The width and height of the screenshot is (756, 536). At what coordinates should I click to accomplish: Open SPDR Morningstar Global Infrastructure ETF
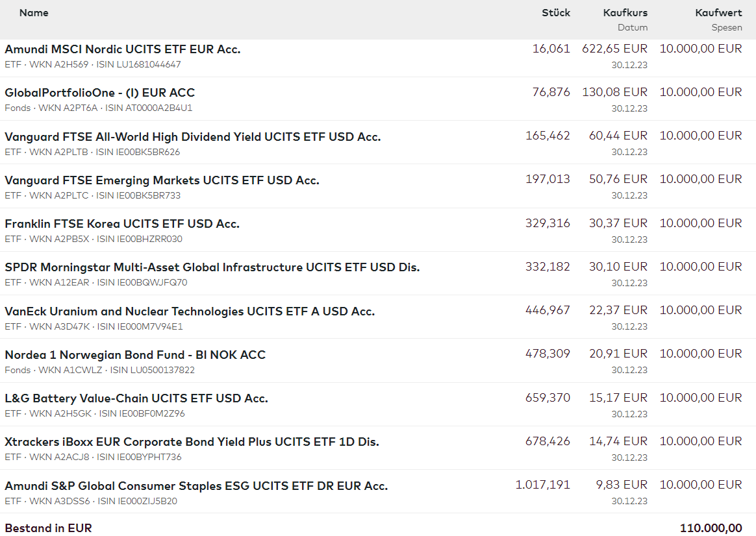[212, 267]
